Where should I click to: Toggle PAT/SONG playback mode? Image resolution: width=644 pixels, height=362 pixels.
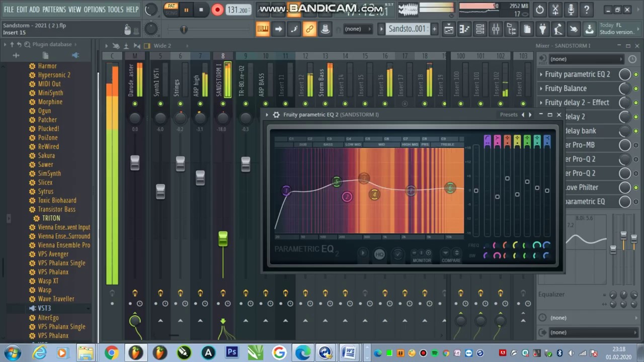click(x=171, y=10)
